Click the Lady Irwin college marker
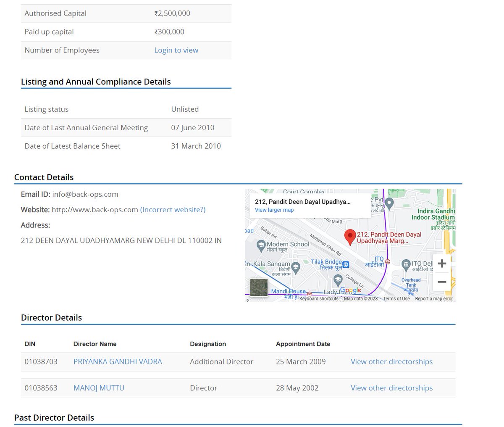This screenshot has width=504, height=427. pyautogui.click(x=338, y=279)
